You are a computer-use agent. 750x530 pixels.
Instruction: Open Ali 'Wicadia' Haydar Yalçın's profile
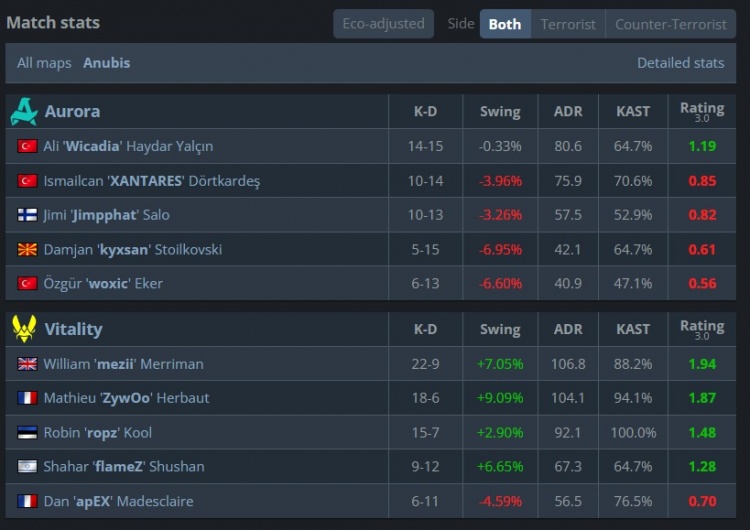[128, 146]
